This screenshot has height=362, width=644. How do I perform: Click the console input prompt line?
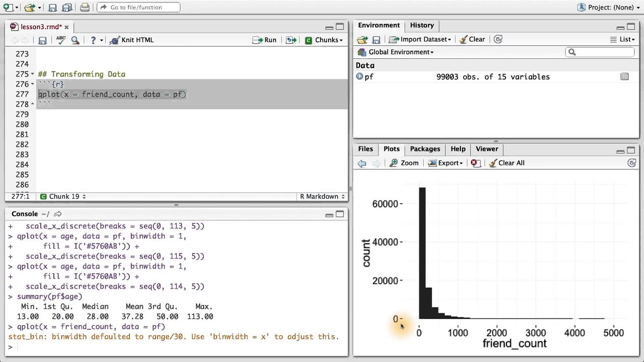coord(176,347)
